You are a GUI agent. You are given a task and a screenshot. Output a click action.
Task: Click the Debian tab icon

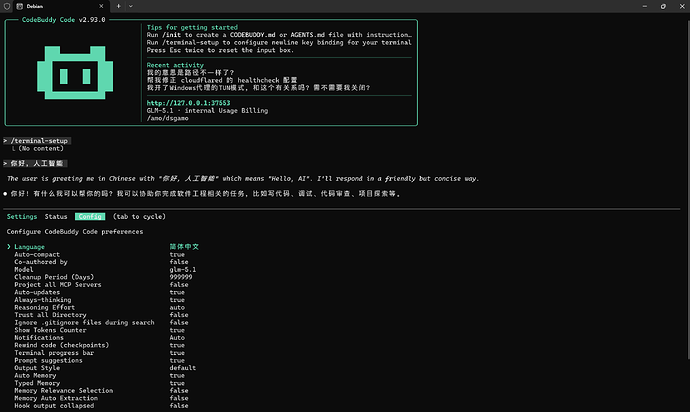(x=20, y=6)
